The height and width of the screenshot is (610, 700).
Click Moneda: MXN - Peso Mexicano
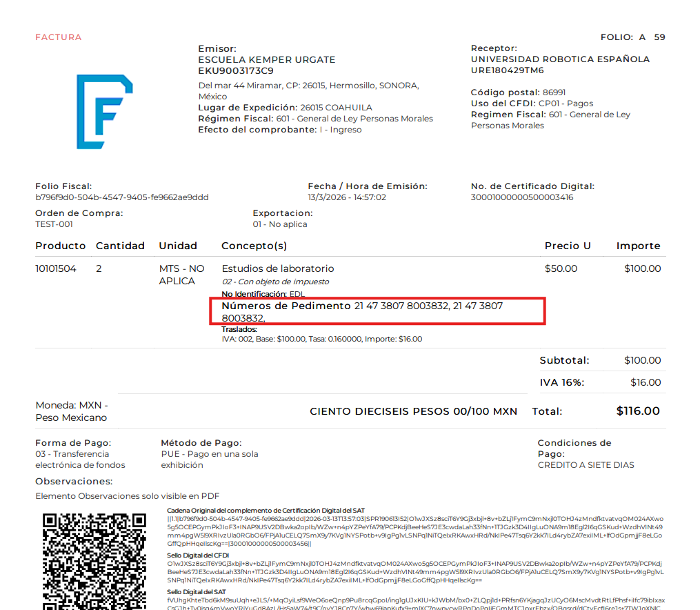[72, 412]
